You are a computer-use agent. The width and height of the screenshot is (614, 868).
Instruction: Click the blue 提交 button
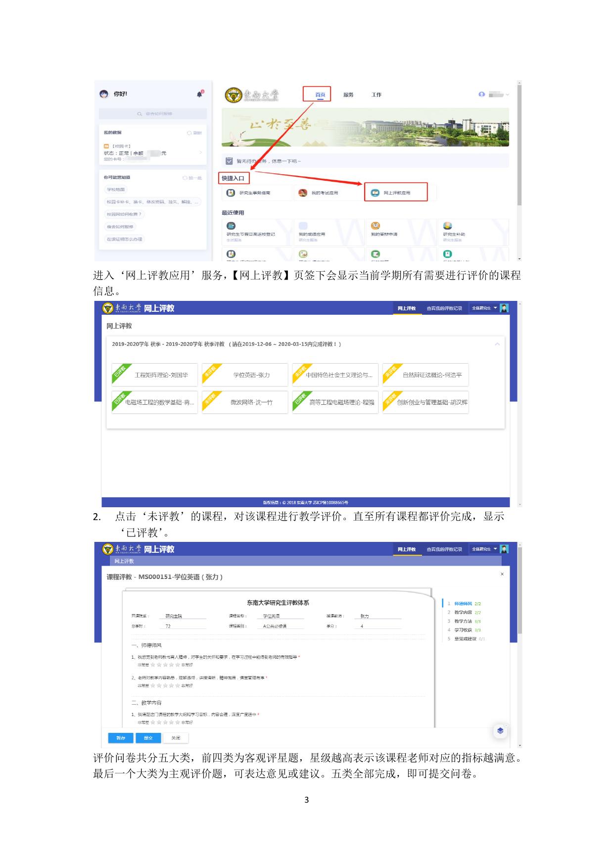(148, 738)
